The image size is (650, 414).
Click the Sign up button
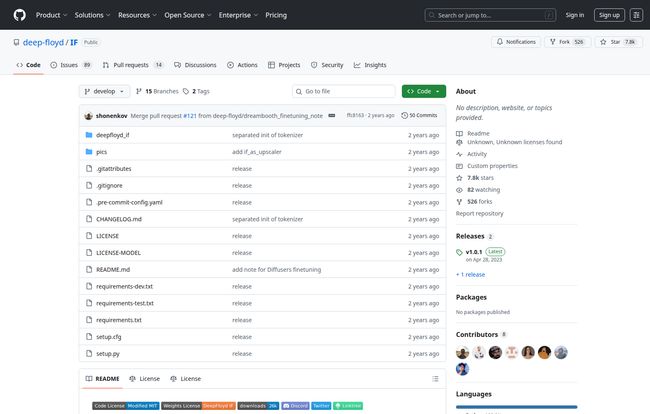click(x=609, y=15)
